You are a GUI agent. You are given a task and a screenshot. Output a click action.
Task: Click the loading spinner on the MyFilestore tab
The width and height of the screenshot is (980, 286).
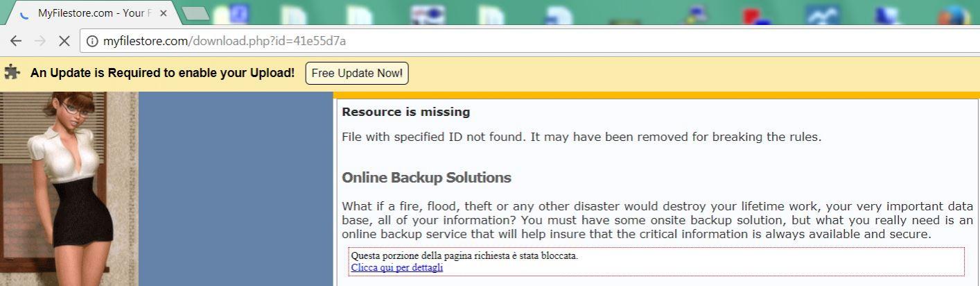(x=25, y=13)
